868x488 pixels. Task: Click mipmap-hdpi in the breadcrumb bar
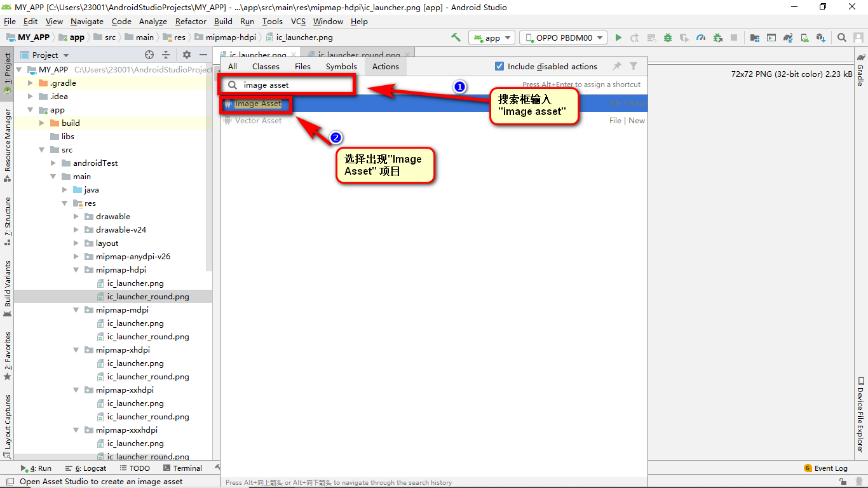point(231,37)
